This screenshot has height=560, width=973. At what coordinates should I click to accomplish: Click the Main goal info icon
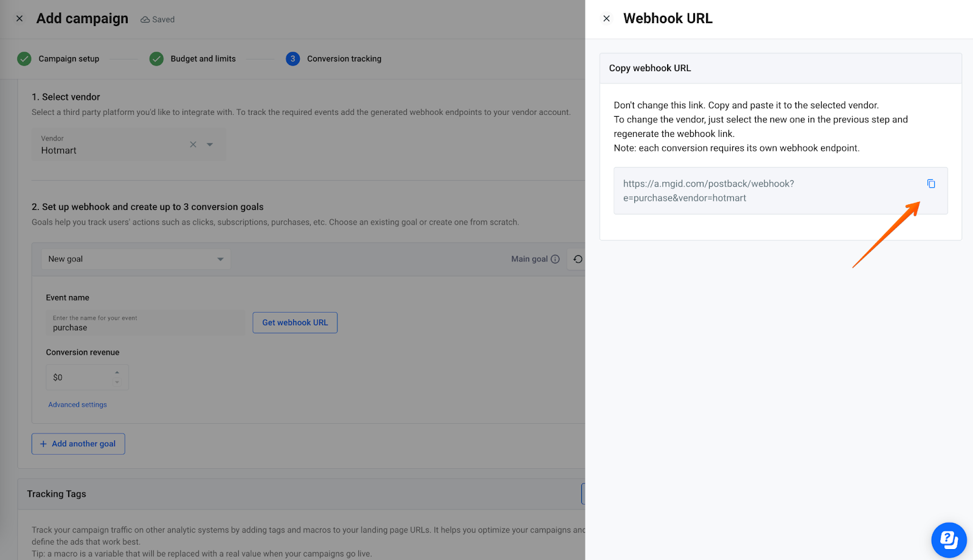point(555,258)
